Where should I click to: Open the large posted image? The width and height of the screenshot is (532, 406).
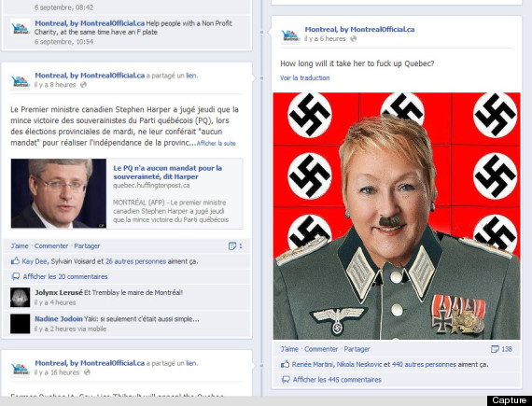pyautogui.click(x=397, y=216)
